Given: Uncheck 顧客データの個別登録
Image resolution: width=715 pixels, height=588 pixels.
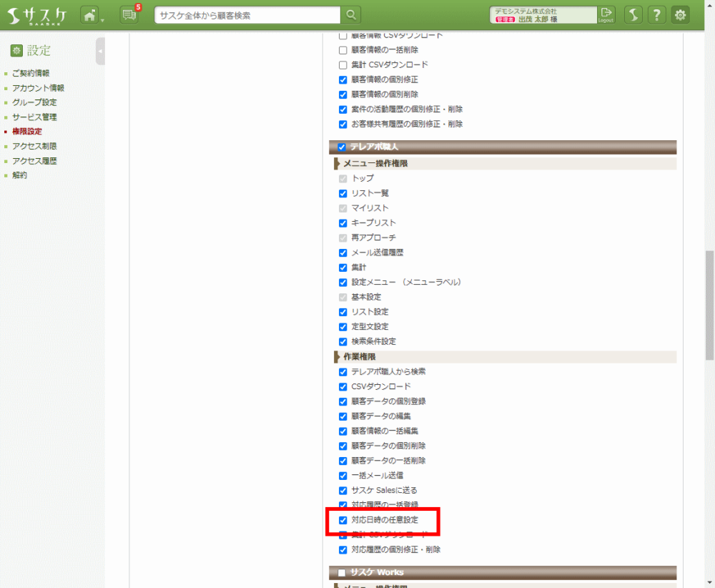Looking at the screenshot, I should 343,401.
